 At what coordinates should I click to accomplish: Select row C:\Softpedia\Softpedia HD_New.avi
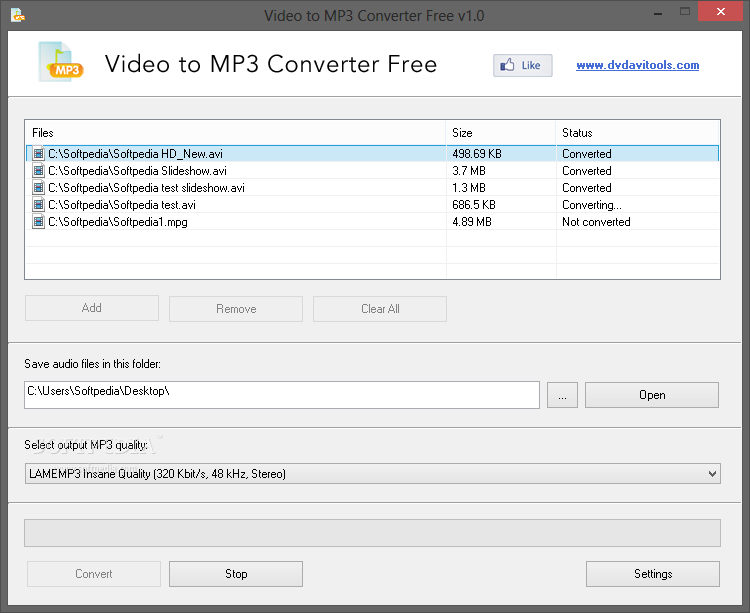372,153
